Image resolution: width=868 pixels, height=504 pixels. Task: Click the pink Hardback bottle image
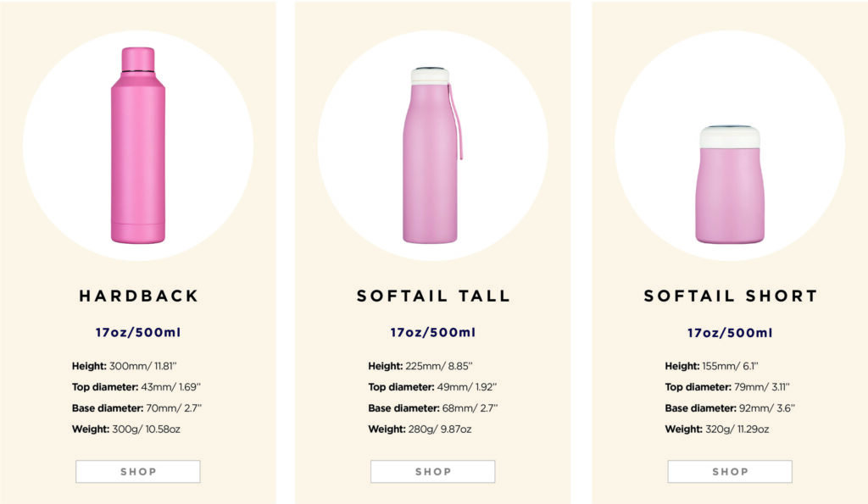(138, 146)
